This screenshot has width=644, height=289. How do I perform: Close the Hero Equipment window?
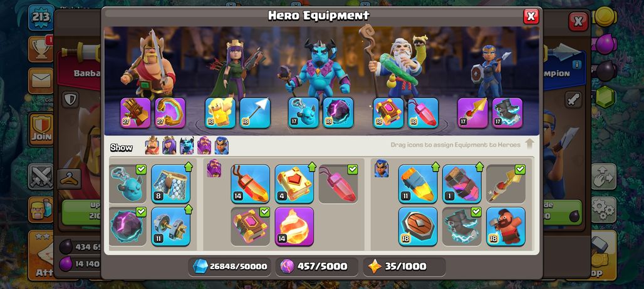coord(531,16)
